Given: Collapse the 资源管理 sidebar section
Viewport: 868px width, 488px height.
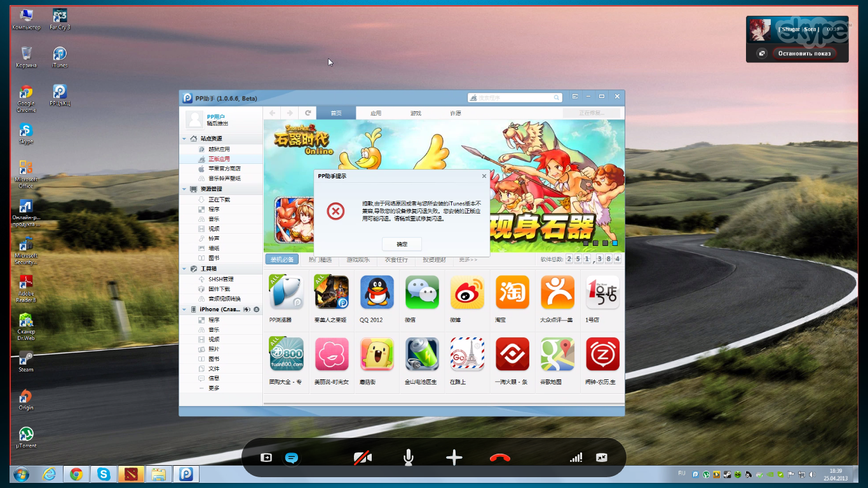Looking at the screenshot, I should click(x=185, y=189).
